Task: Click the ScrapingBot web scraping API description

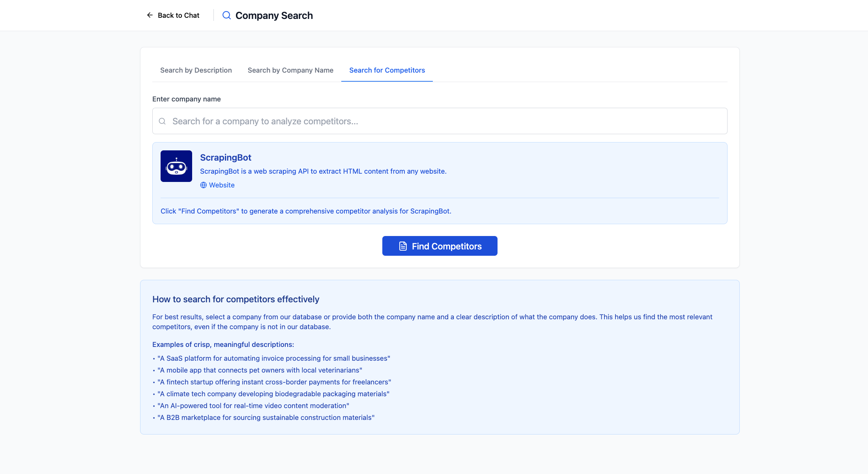Action: tap(323, 171)
